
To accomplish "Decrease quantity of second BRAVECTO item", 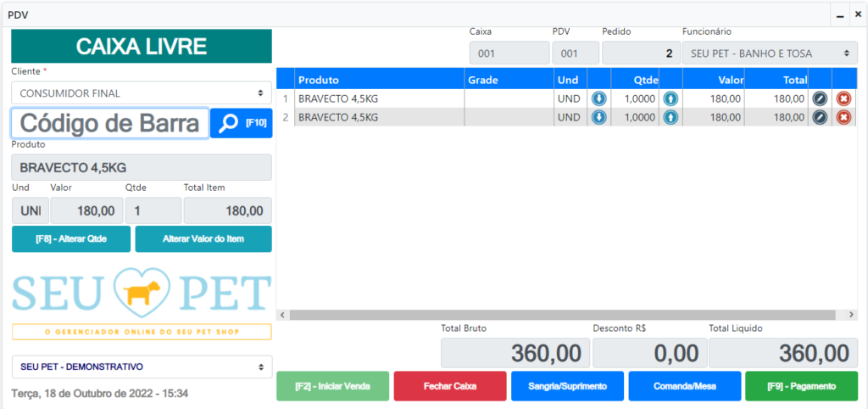I will pos(598,117).
